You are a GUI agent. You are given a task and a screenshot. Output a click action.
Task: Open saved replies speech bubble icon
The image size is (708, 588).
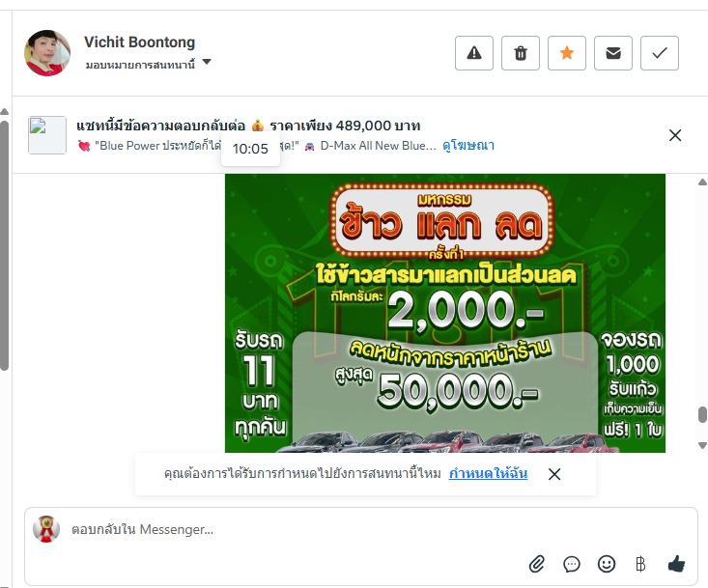pos(572,564)
